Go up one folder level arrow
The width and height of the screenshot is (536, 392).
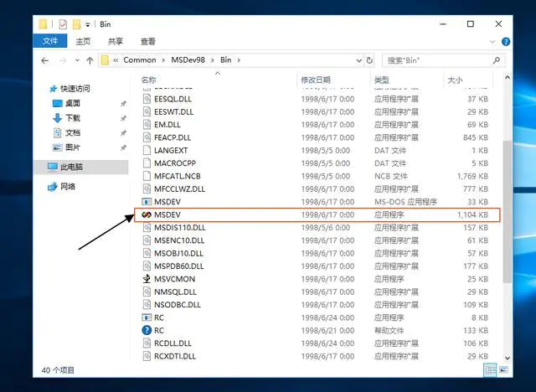[x=90, y=60]
